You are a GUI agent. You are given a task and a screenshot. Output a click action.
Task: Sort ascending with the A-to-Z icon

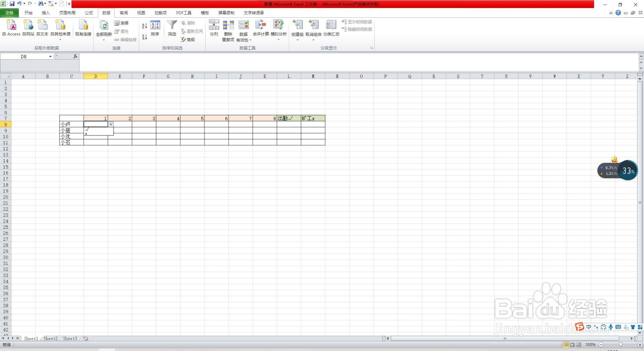144,26
